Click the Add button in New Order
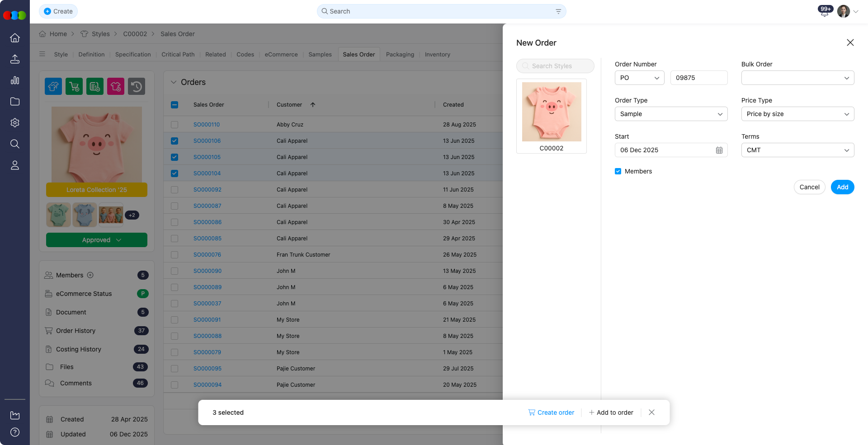 842,187
